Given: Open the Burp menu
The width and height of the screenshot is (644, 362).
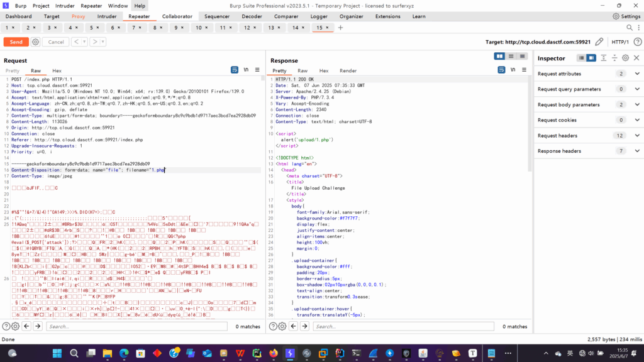Looking at the screenshot, I should (x=21, y=6).
